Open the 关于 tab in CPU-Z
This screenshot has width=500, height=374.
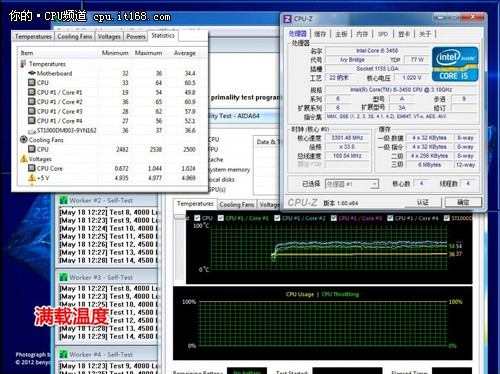point(425,34)
